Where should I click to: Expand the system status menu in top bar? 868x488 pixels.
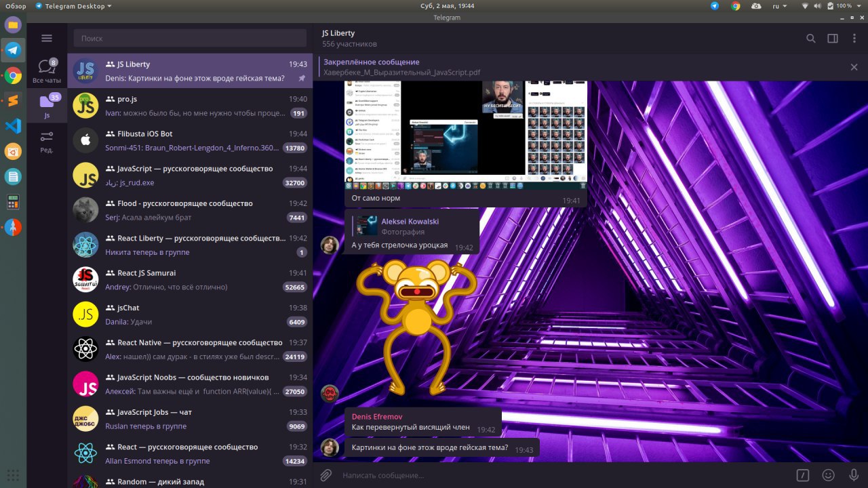(857, 6)
